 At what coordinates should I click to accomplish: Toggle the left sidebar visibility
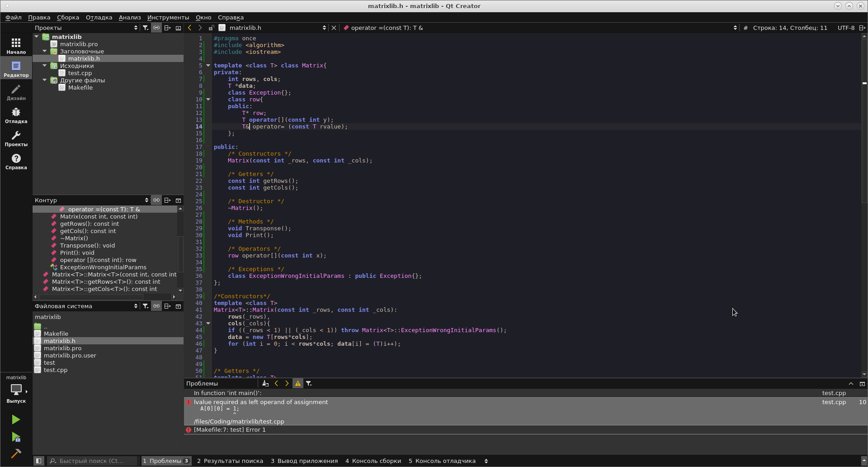[x=39, y=461]
